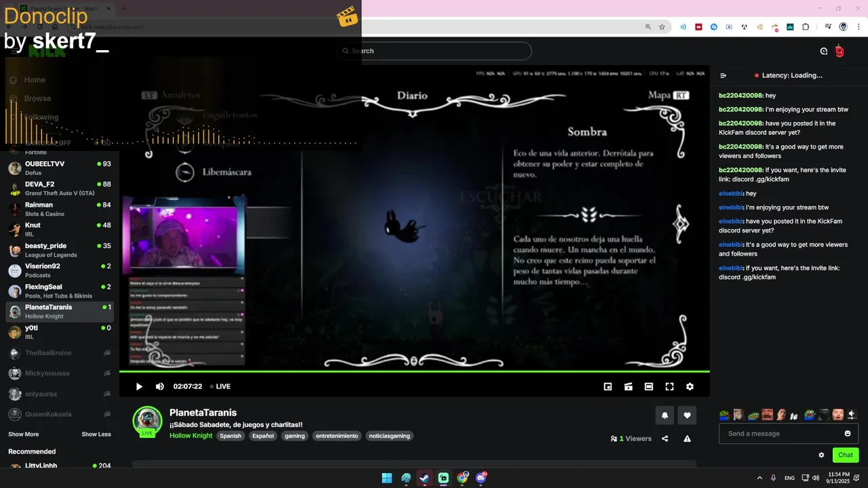Open Chrome three-dot menu
This screenshot has height=488, width=868.
(x=858, y=27)
